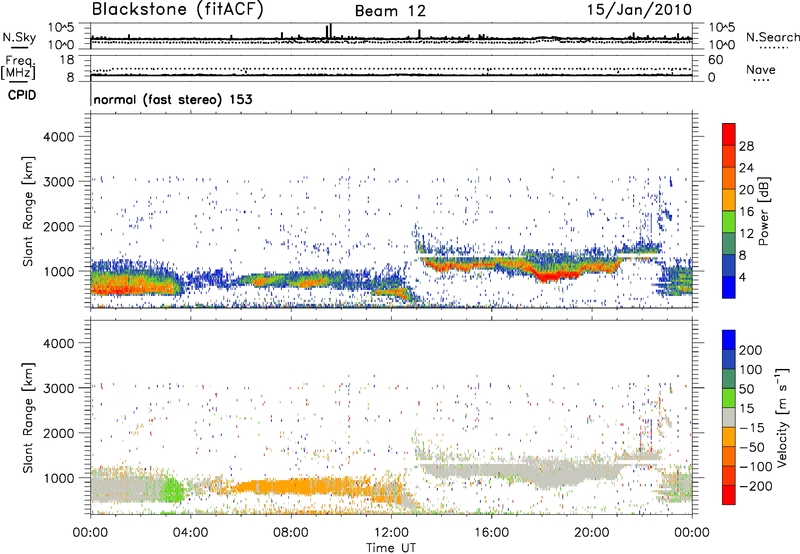This screenshot has width=800, height=554.
Task: Click the 12:00 time axis label
Action: tap(391, 533)
